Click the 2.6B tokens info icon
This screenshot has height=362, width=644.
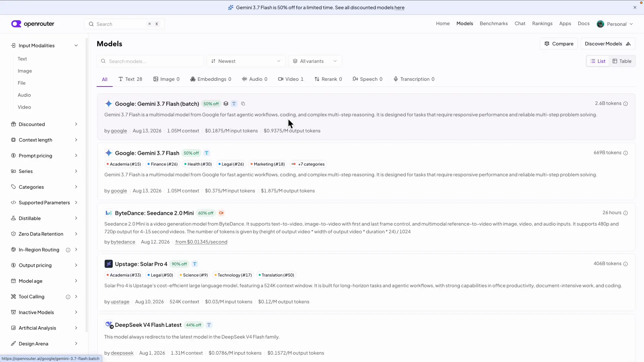626,104
